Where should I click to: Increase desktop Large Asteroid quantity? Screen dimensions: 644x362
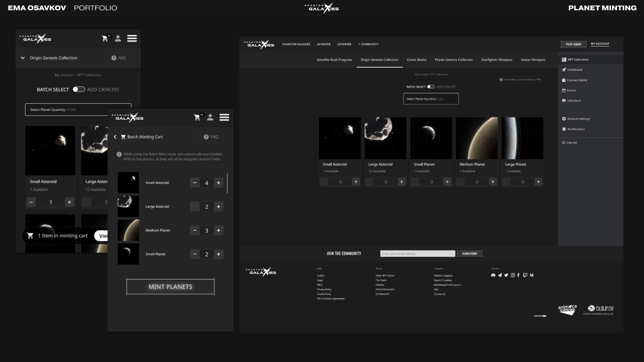coord(401,182)
